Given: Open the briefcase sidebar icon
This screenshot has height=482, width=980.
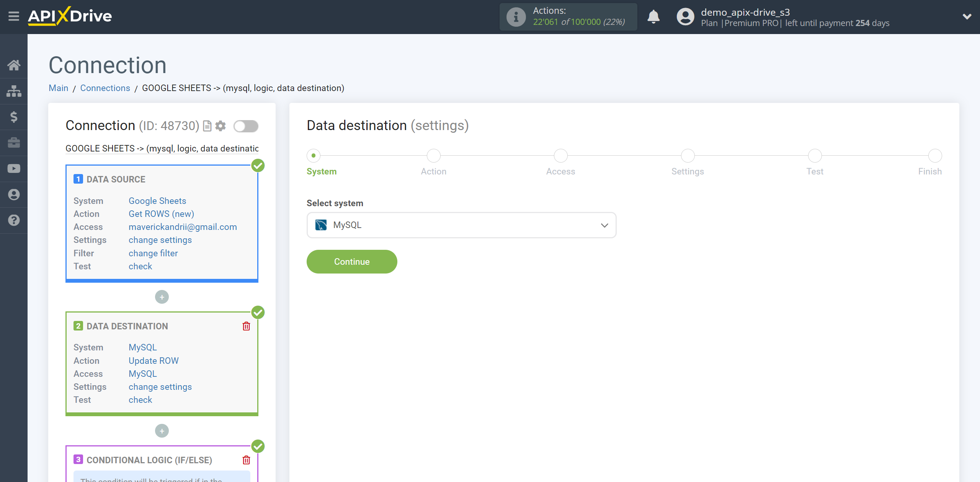Looking at the screenshot, I should click(14, 143).
